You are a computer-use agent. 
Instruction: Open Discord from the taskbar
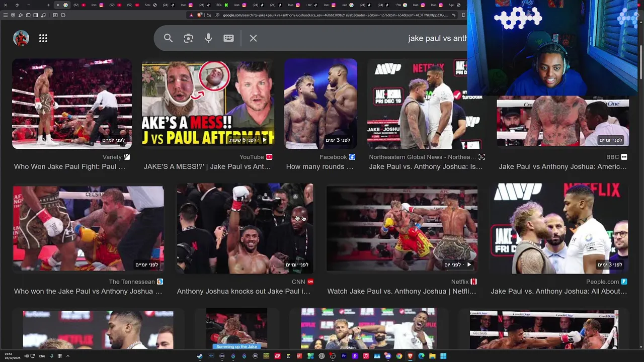point(388,356)
